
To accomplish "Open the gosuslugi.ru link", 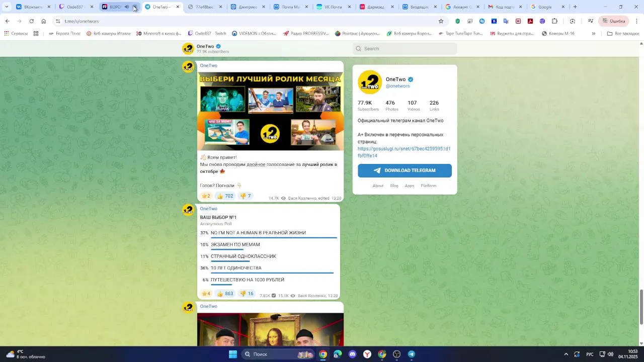I will (404, 152).
